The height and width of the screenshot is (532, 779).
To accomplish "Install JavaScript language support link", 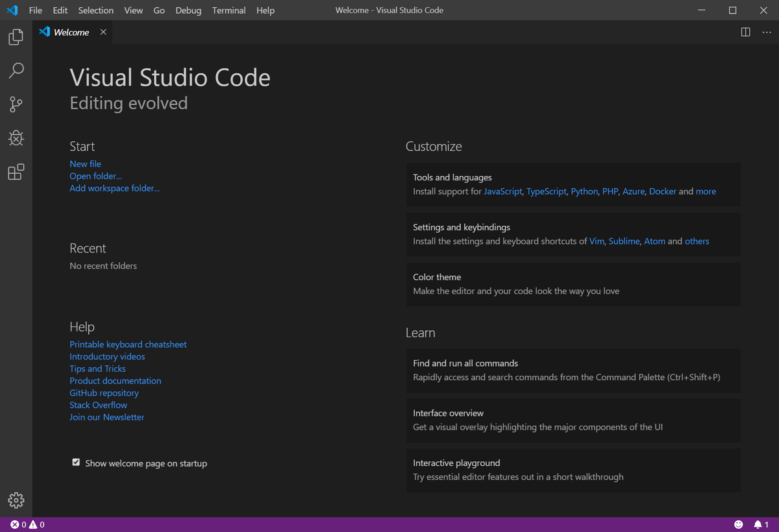I will click(x=502, y=191).
